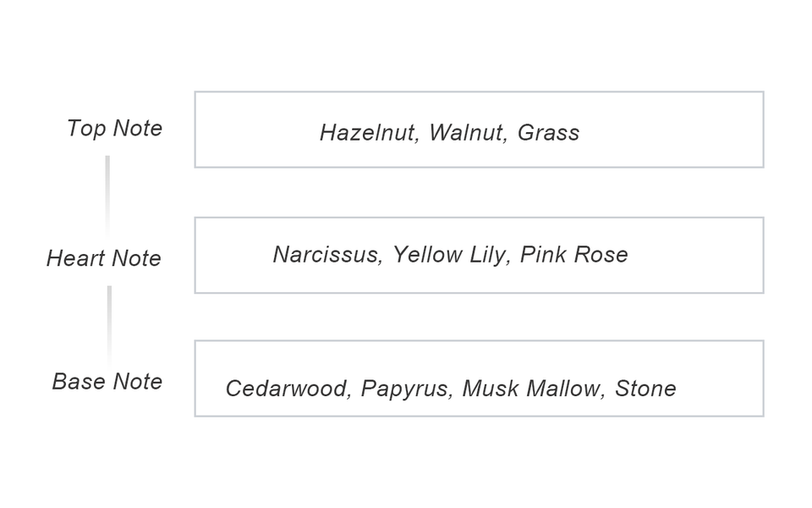The image size is (812, 508).
Task: Click the Base Note label
Action: [x=107, y=382]
